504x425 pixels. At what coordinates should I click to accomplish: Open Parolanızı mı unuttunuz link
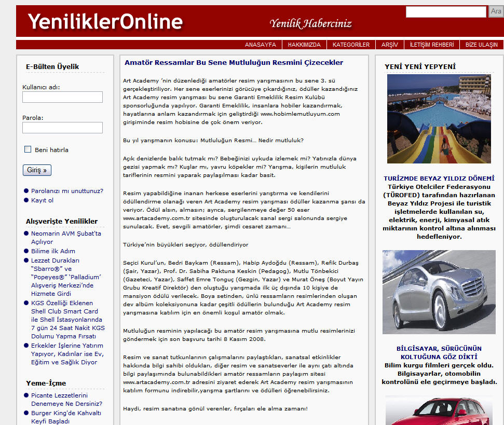coord(67,190)
